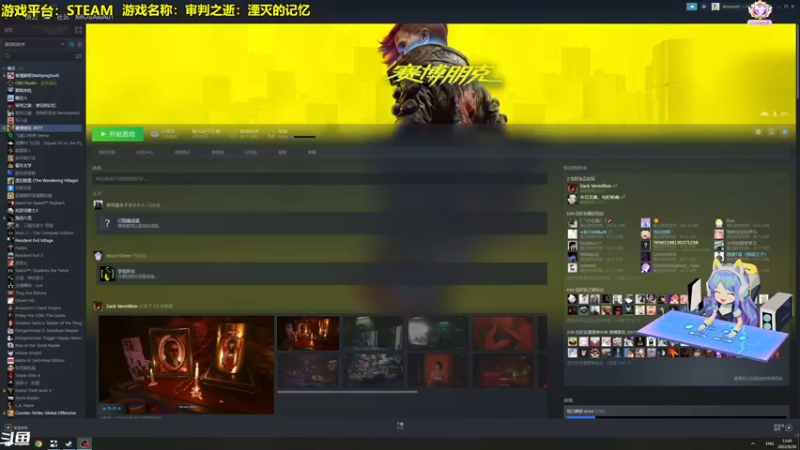This screenshot has height=450, width=800.
Task: Select They Are Billions in library
Action: [31, 293]
